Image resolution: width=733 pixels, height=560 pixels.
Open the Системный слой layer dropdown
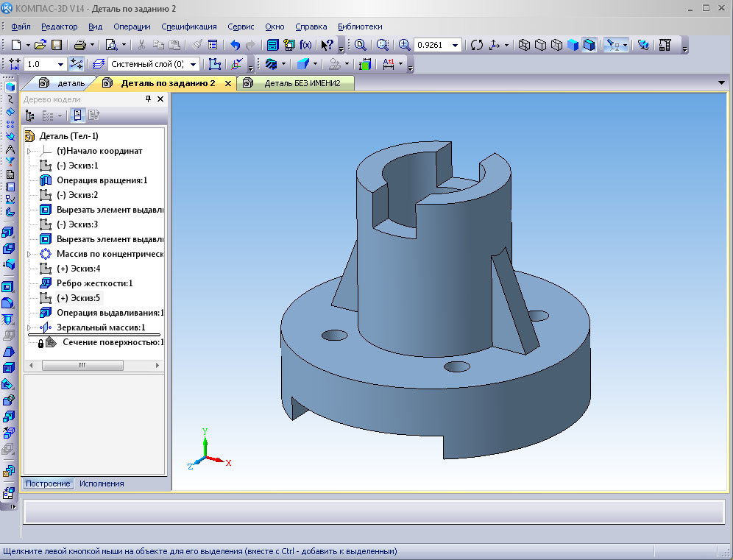194,64
